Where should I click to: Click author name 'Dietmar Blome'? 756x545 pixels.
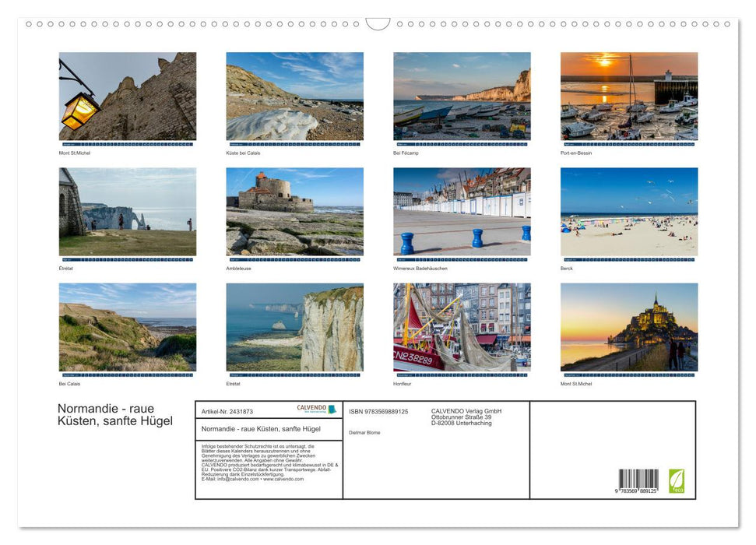[x=364, y=433]
